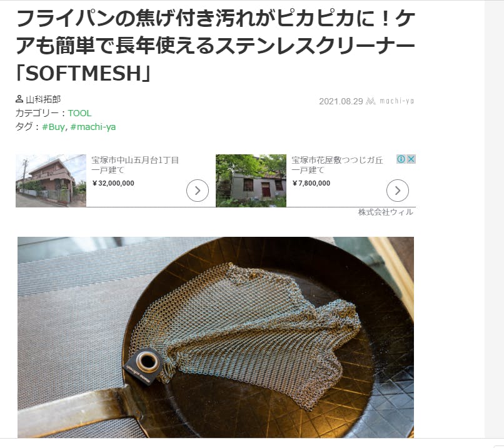
Task: Click 宝塚市中山五月台1丁目 listing title
Action: (x=135, y=160)
